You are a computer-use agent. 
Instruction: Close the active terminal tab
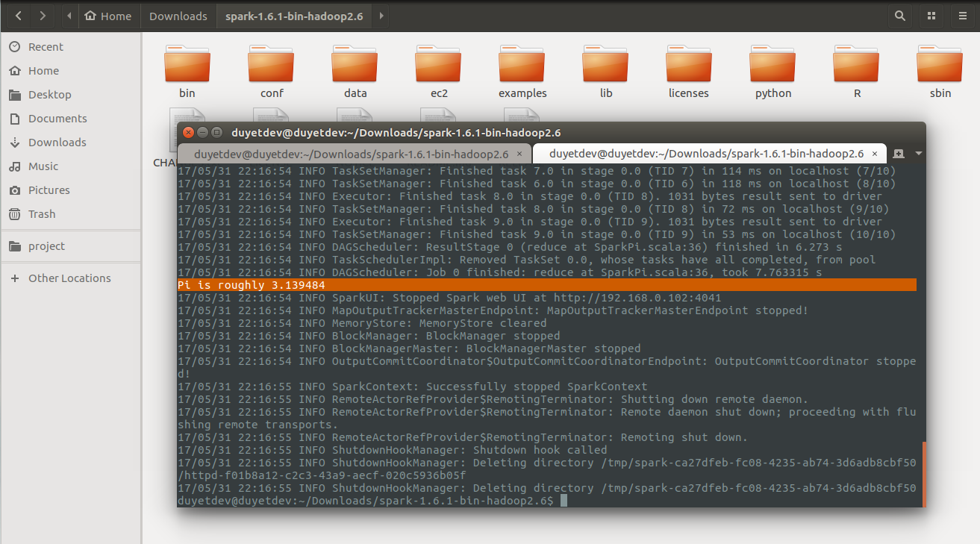coord(876,154)
